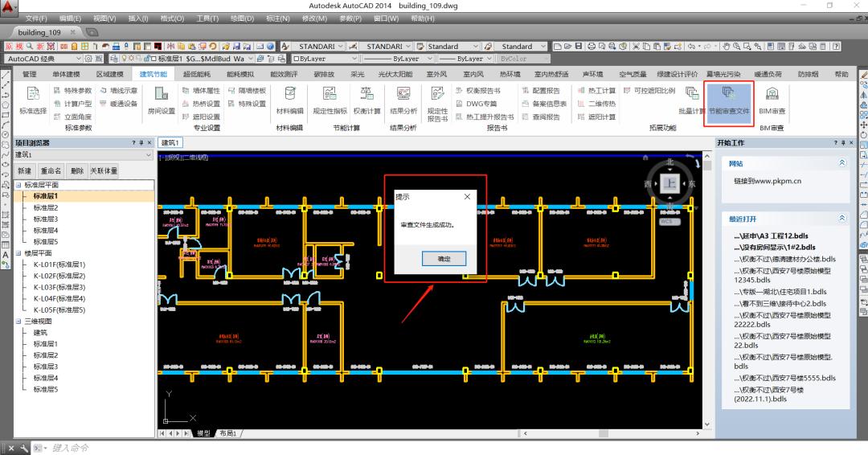Screen dimensions: 868x455
Task: Collapse the 三维视图 tree node
Action: [x=18, y=321]
